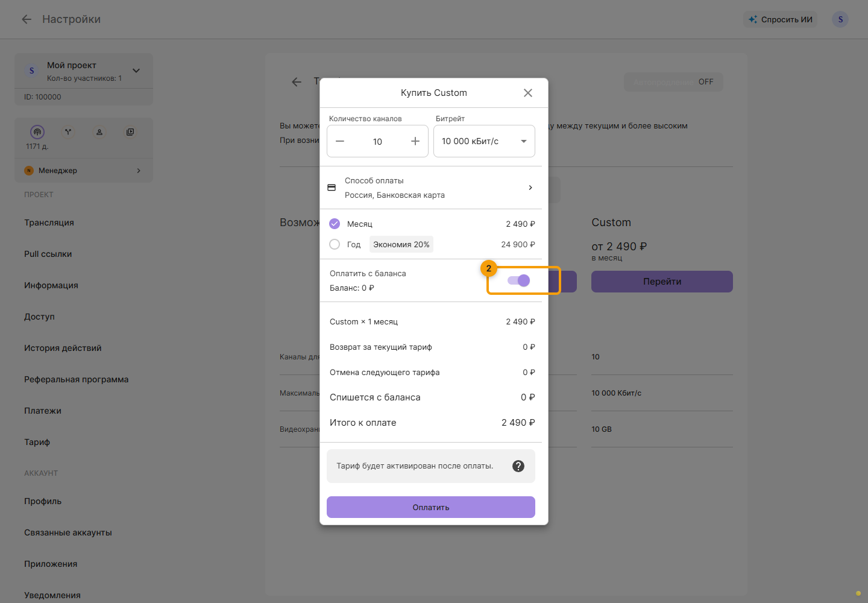The height and width of the screenshot is (603, 868).
Task: Click the split arrows icon in sidebar
Action: 68,131
